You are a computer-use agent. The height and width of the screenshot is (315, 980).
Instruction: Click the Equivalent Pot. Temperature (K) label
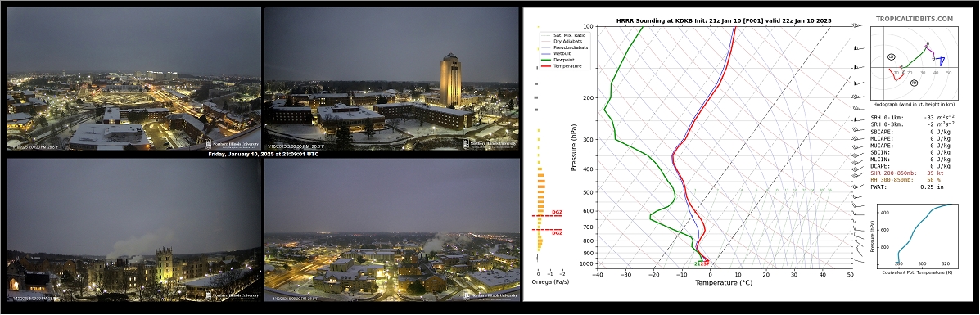tap(917, 273)
